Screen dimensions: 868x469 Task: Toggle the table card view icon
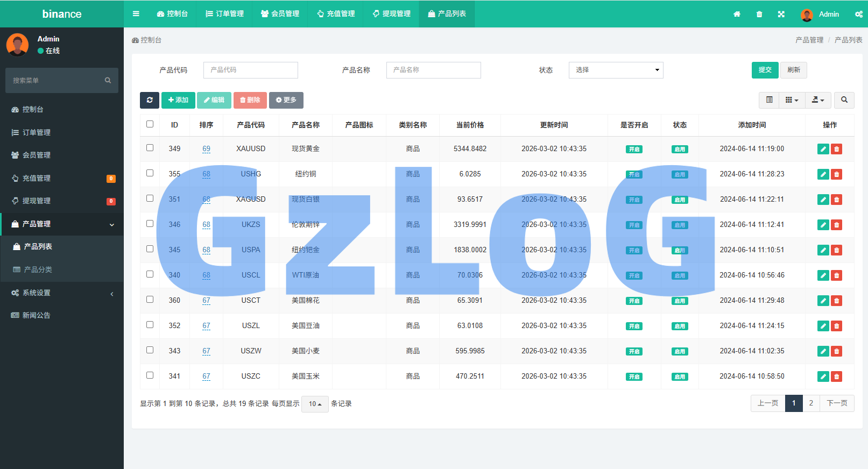[770, 100]
